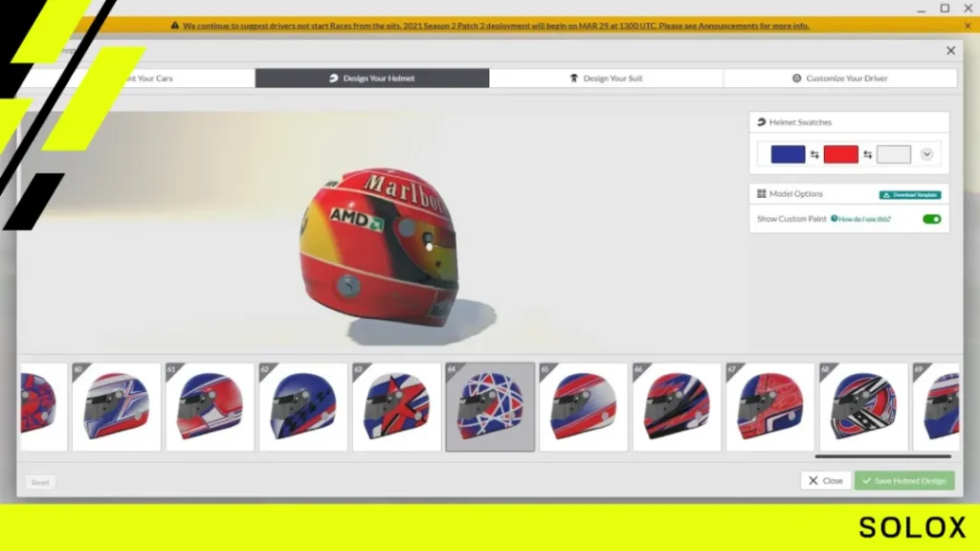Minimize the application window
The width and height of the screenshot is (980, 551).
[922, 9]
